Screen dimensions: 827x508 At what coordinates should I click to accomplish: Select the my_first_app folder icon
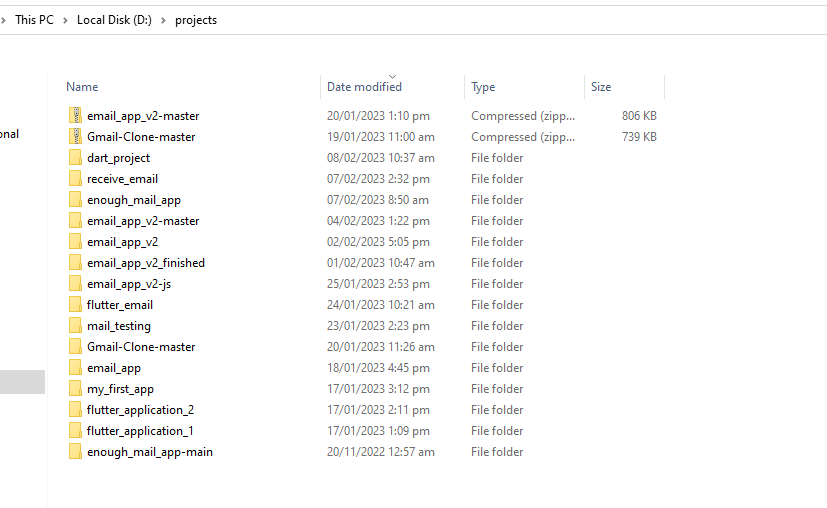(x=75, y=389)
